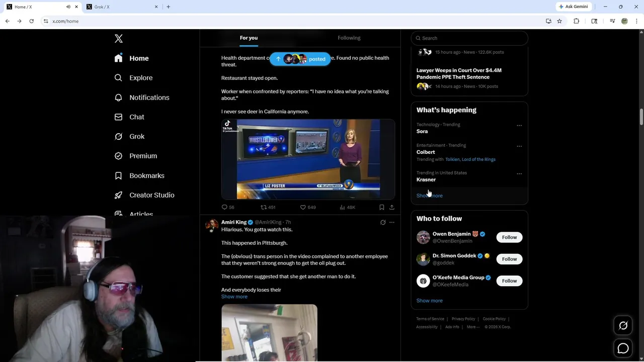Image resolution: width=644 pixels, height=362 pixels.
Task: Open the browser extensions puzzle icon
Action: point(577,21)
